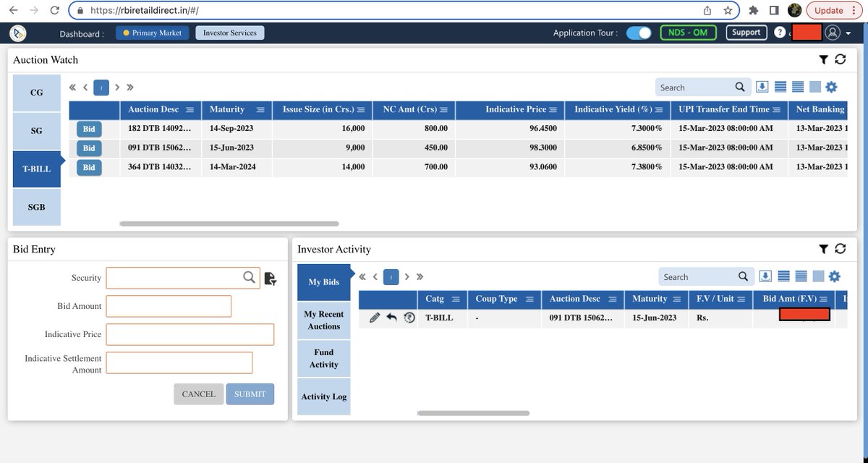Open Primary Market dashboard
This screenshot has height=463, width=868.
(153, 33)
